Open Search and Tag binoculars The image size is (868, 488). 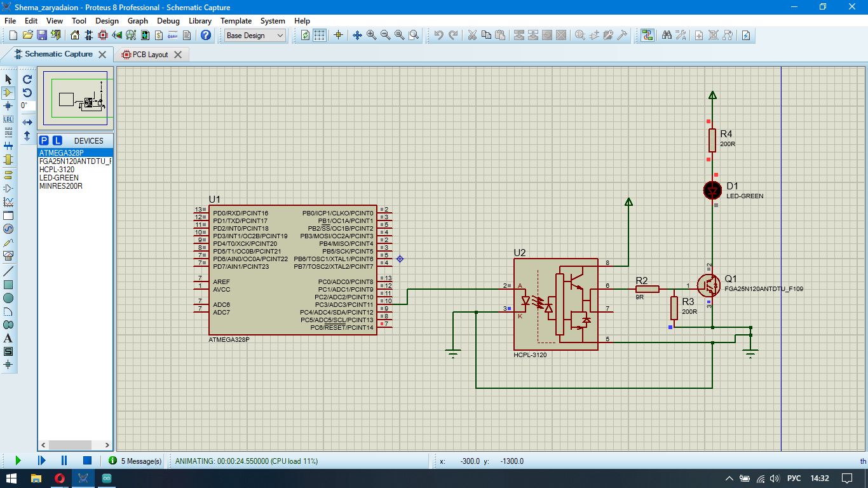click(667, 35)
